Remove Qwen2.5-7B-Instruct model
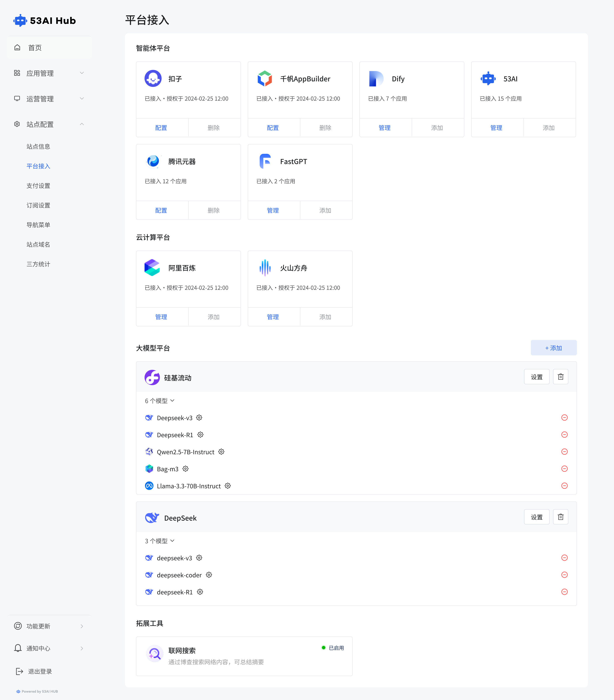 point(565,452)
